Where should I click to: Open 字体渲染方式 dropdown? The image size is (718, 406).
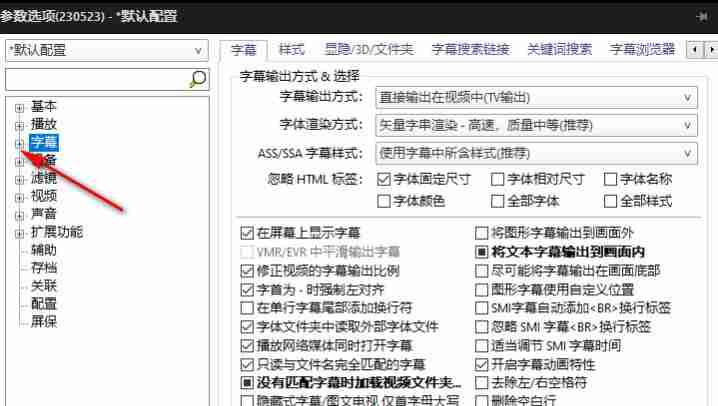click(x=536, y=125)
